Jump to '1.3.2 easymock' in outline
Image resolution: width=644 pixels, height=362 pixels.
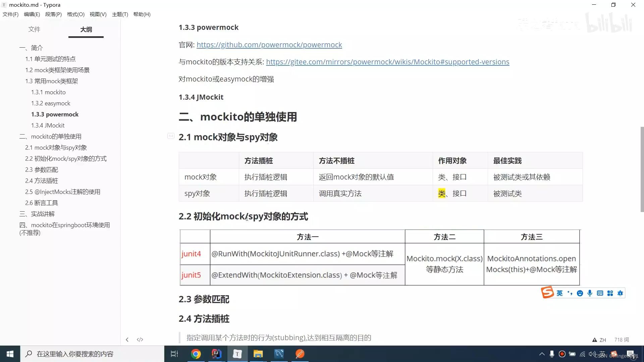[51, 103]
